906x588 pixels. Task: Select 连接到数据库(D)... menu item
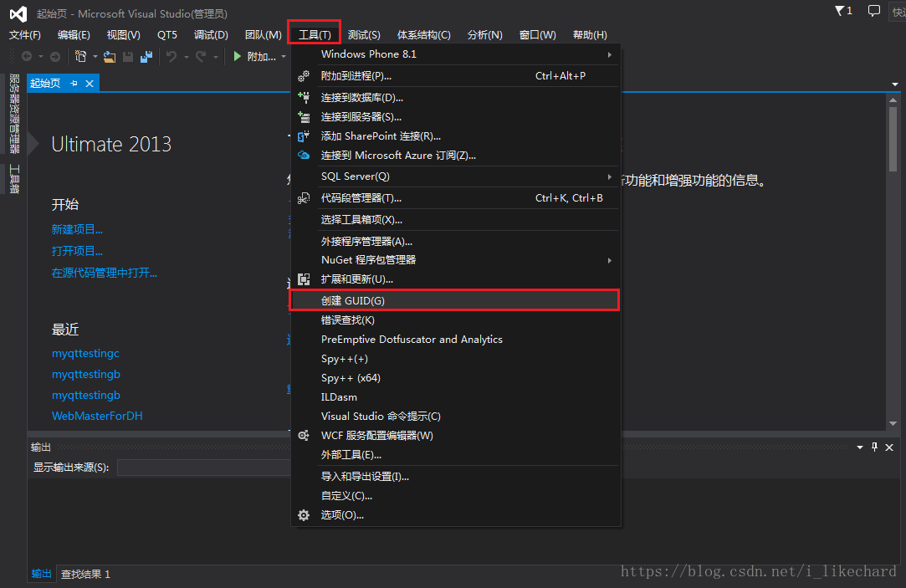coord(456,98)
